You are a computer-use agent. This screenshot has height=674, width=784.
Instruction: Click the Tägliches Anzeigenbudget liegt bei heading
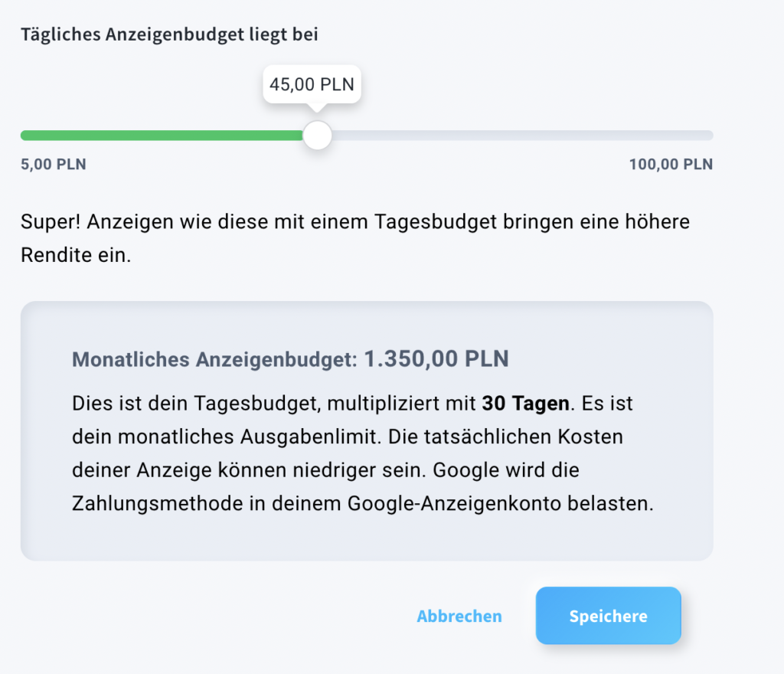[169, 34]
